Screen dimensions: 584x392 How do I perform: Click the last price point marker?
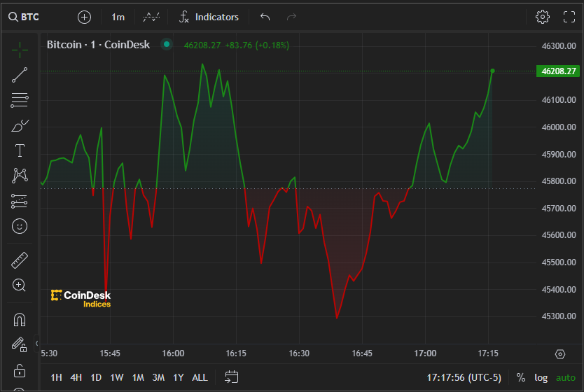click(x=492, y=71)
